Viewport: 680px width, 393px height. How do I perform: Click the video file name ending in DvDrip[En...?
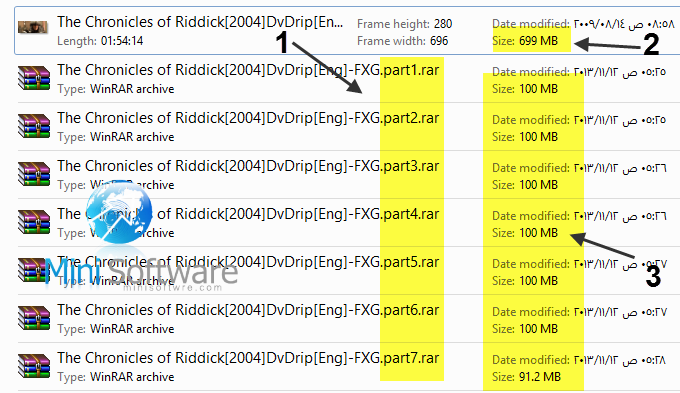click(x=200, y=22)
